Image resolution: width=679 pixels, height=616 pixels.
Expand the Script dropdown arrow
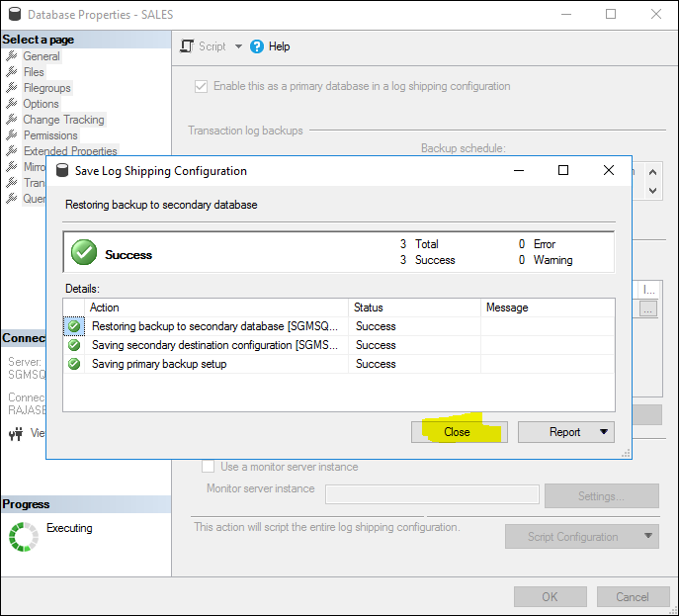238,46
